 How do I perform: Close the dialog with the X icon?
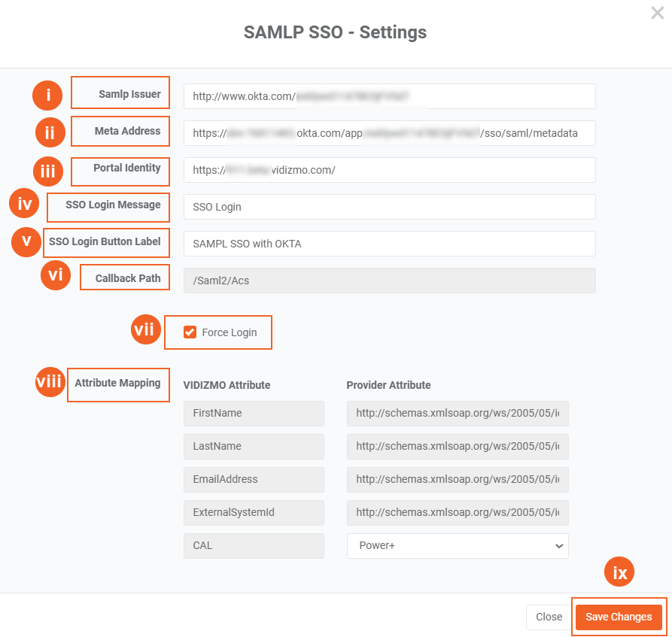[x=657, y=13]
